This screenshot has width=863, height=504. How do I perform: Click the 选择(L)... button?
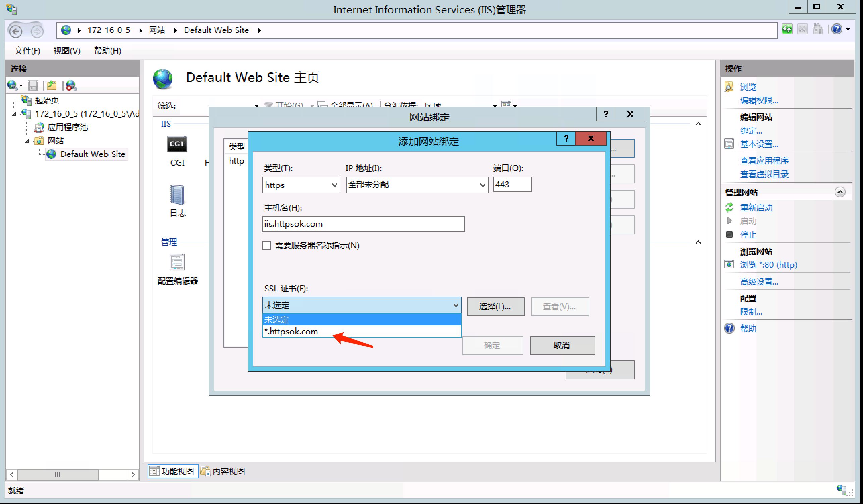coord(495,306)
